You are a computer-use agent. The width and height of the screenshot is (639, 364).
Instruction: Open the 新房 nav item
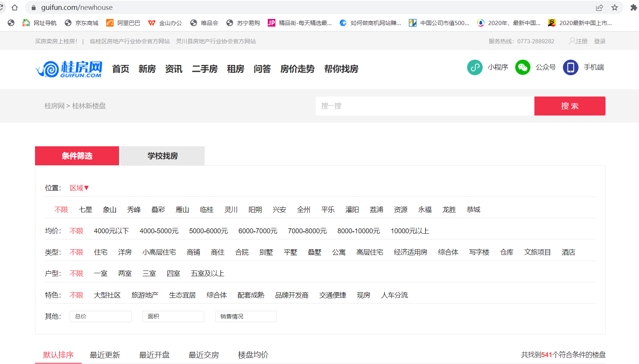[x=147, y=69]
